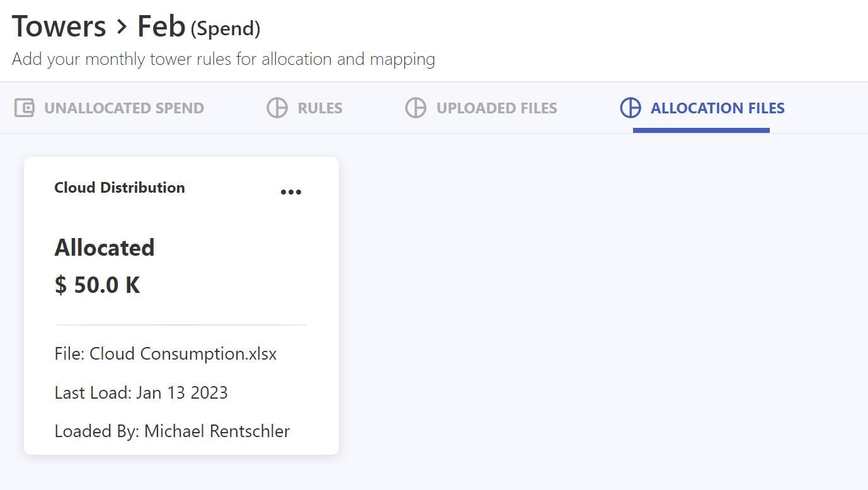Click the Feb breadcrumb heading

[x=161, y=27]
